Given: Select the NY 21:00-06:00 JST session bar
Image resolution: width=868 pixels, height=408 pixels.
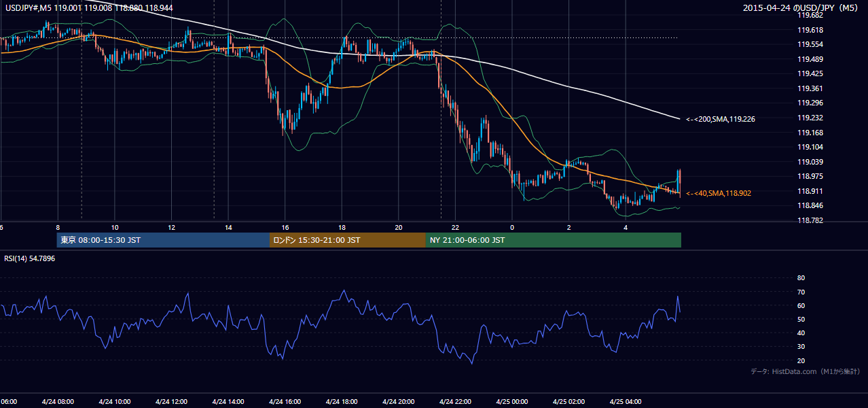Looking at the screenshot, I should click(x=554, y=240).
